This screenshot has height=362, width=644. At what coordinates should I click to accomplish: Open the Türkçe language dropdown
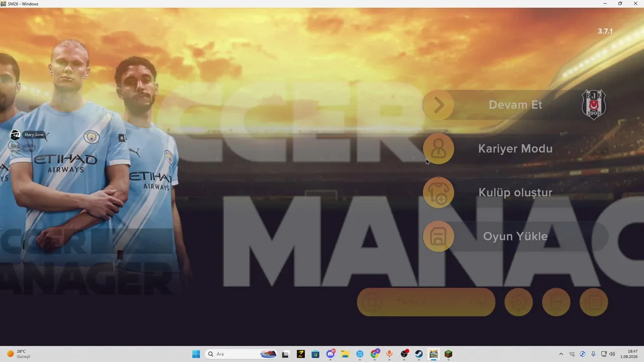coord(426,302)
